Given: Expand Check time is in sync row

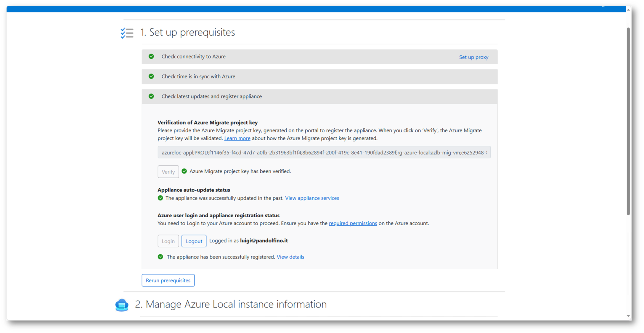Looking at the screenshot, I should tap(198, 77).
